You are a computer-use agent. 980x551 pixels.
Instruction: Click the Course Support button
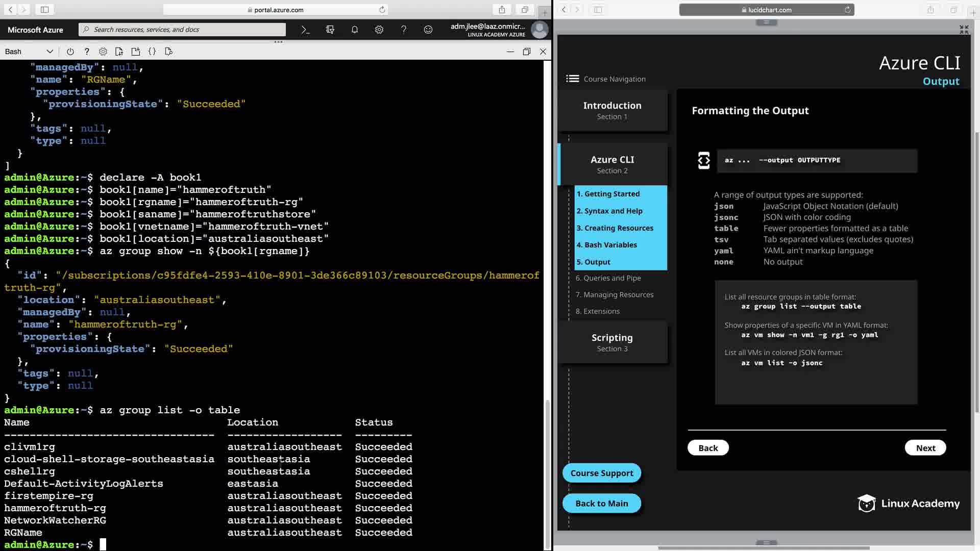click(601, 473)
